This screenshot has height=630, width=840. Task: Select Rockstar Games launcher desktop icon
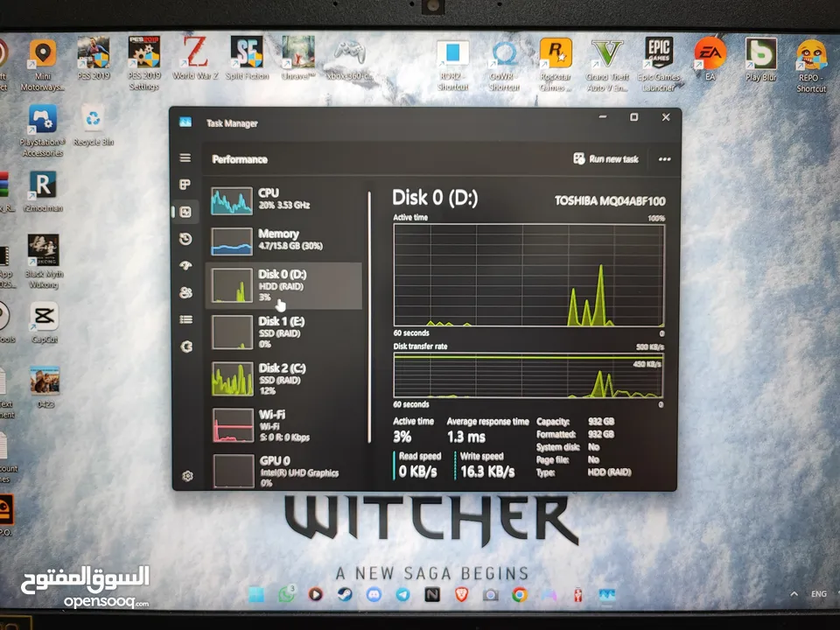click(x=556, y=66)
